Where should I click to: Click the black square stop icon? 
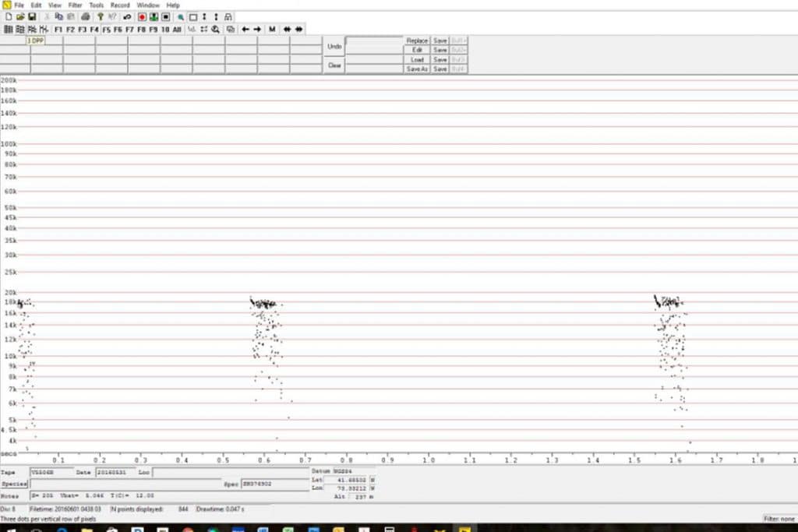(x=165, y=17)
